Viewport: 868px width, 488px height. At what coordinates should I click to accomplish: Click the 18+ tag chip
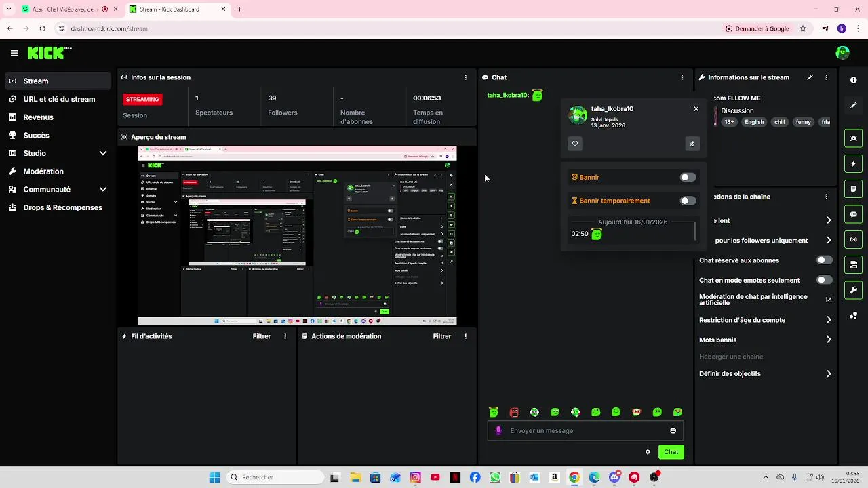click(x=729, y=122)
